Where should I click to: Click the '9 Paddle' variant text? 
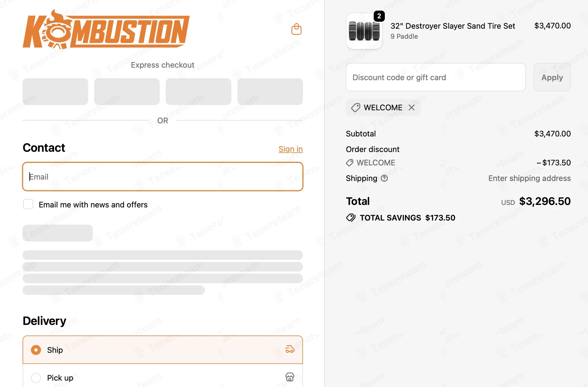[x=404, y=36]
